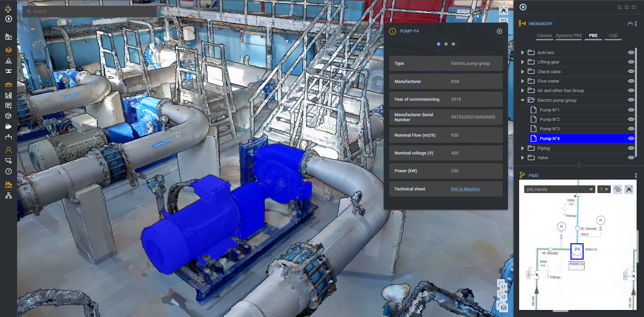Toggle visibility eye for Pump N°1
The height and width of the screenshot is (317, 644).
(631, 110)
